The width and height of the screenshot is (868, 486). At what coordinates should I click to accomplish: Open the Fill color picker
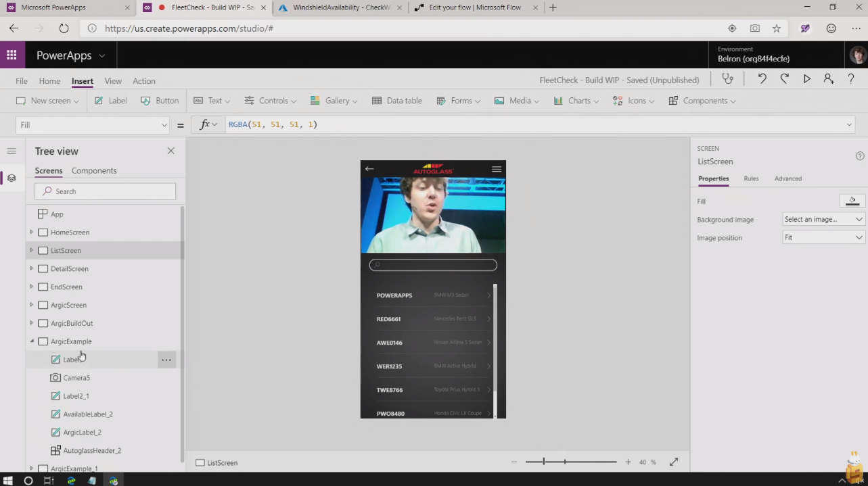852,201
